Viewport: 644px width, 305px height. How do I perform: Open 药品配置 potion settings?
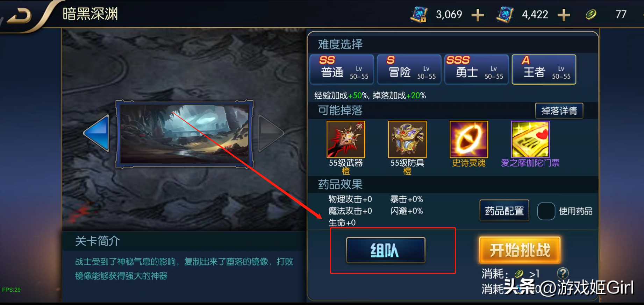click(x=504, y=211)
